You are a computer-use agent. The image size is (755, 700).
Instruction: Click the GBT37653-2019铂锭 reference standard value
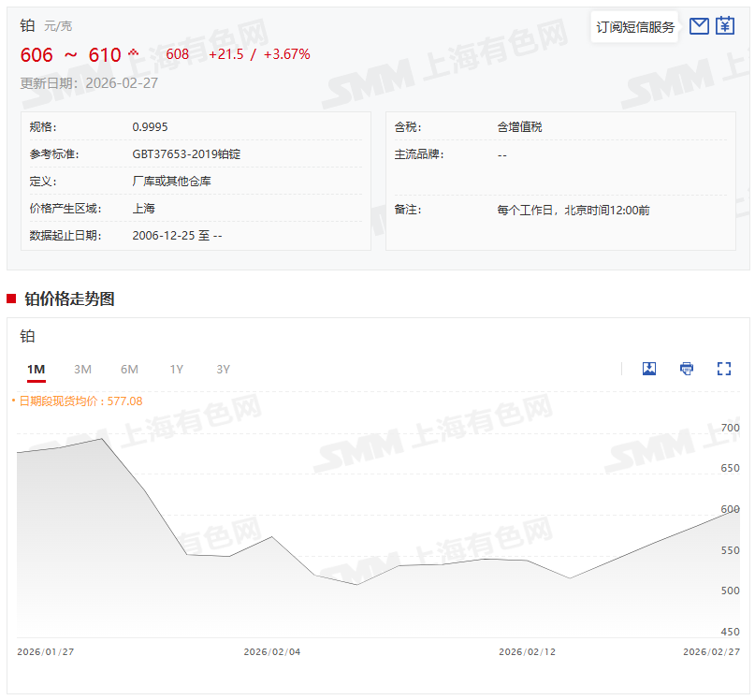tap(186, 154)
